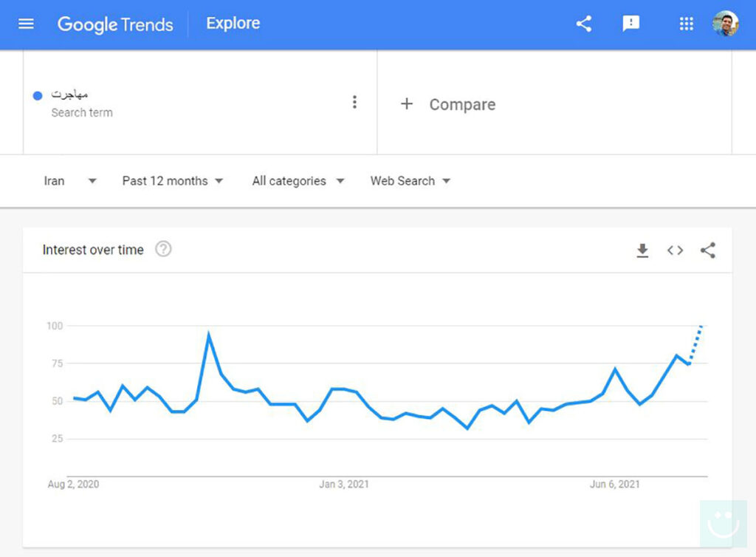Click the Compare add term button
756x557 pixels.
[448, 104]
